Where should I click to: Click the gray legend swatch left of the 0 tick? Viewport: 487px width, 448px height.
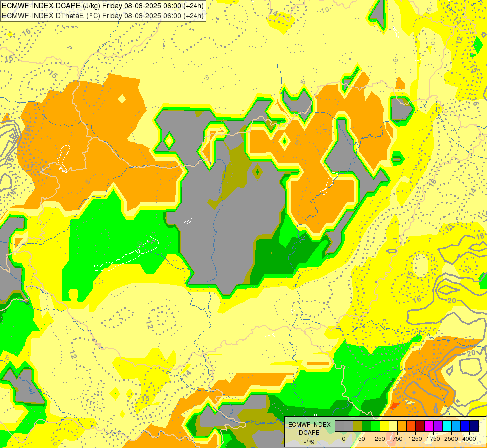click(x=339, y=426)
